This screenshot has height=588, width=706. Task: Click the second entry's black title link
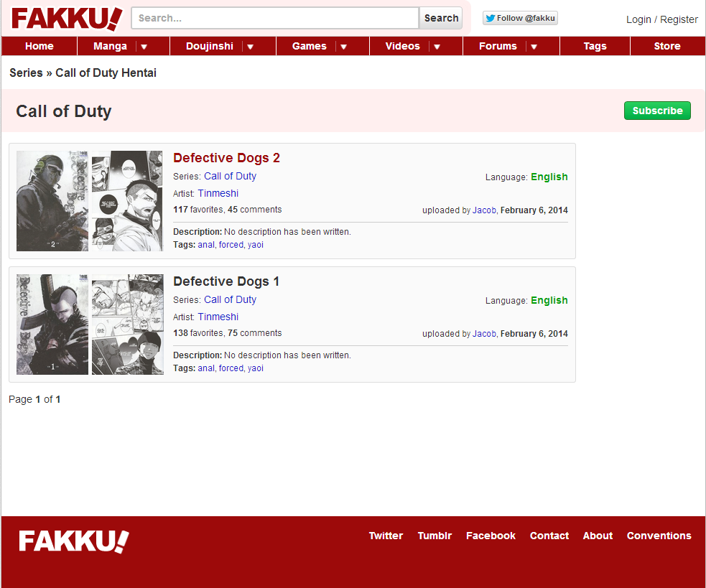coord(226,281)
